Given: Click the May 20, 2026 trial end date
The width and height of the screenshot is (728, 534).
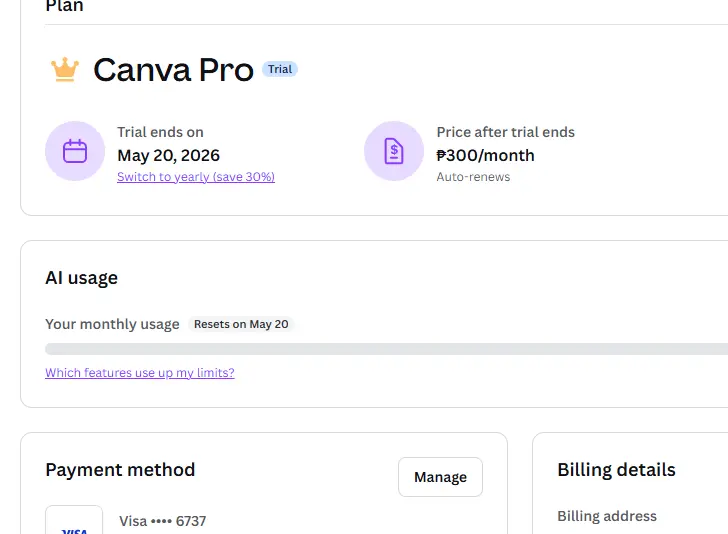Looking at the screenshot, I should tap(169, 156).
